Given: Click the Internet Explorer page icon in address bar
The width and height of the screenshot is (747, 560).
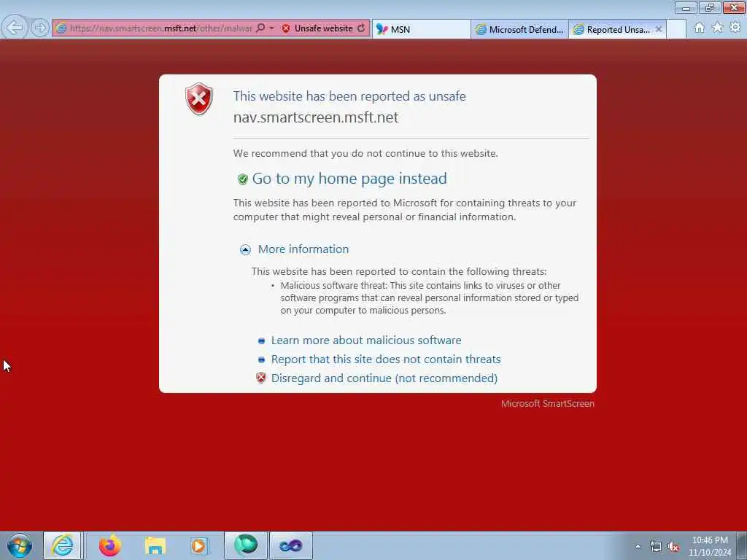Looking at the screenshot, I should 61,28.
